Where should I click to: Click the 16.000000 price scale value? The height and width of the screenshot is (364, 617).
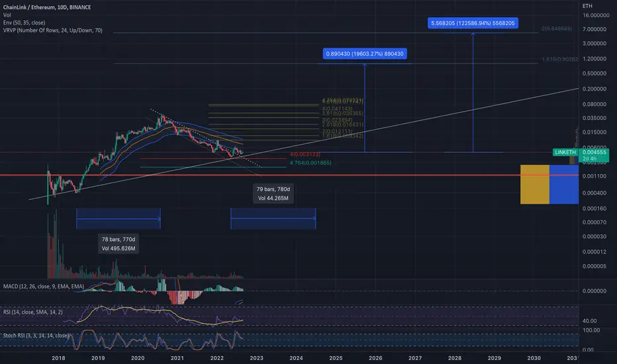596,15
